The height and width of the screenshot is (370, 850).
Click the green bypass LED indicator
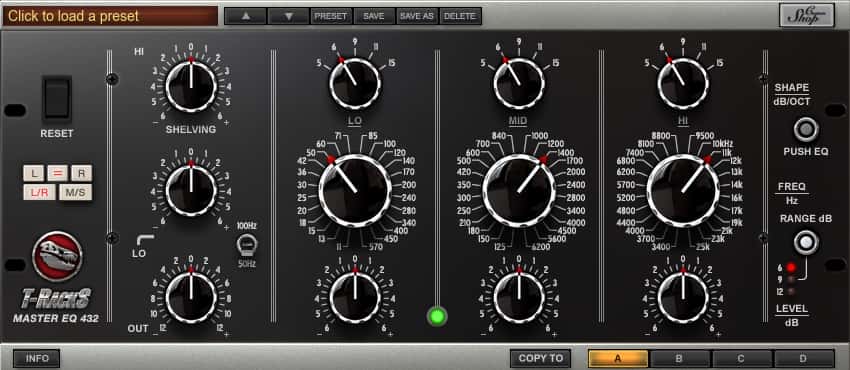[x=437, y=316]
